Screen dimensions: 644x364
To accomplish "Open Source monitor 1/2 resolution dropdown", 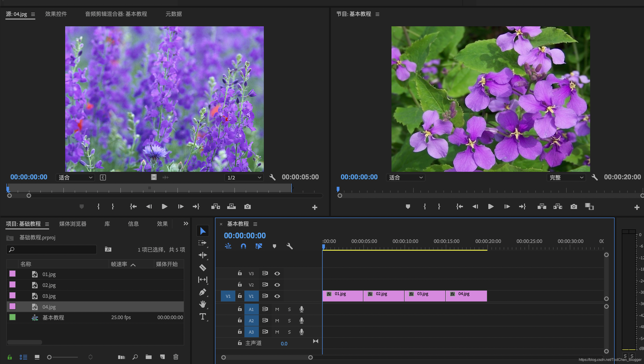I will point(244,177).
